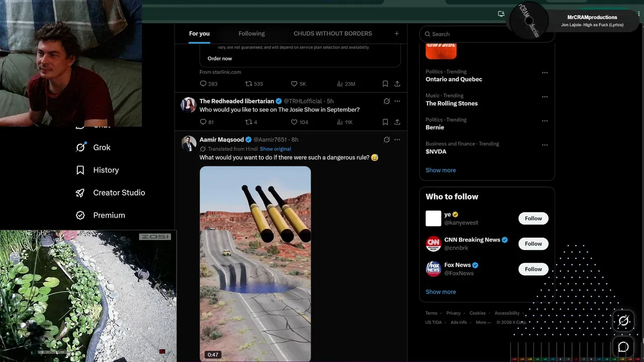Open the Ontario and Quebec trend
The image size is (644, 362).
pyautogui.click(x=454, y=79)
